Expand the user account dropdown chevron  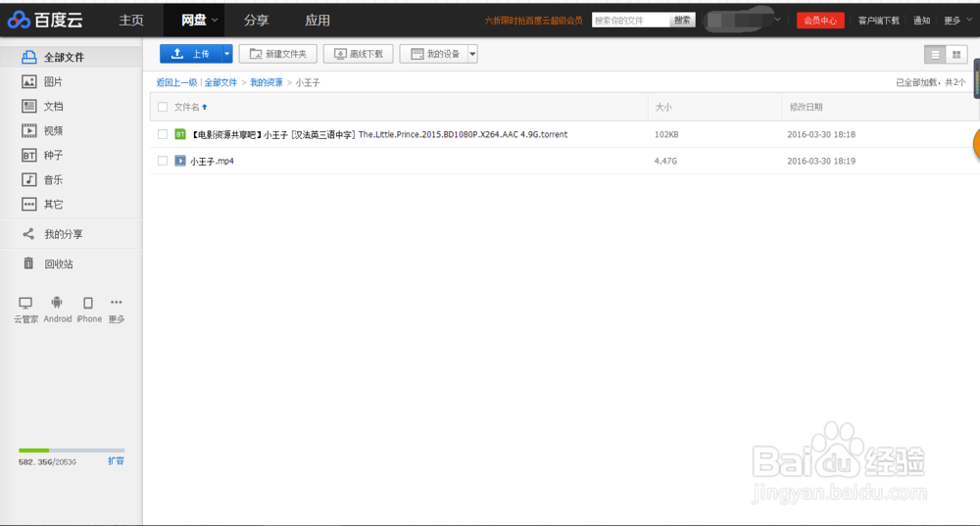pos(777,20)
